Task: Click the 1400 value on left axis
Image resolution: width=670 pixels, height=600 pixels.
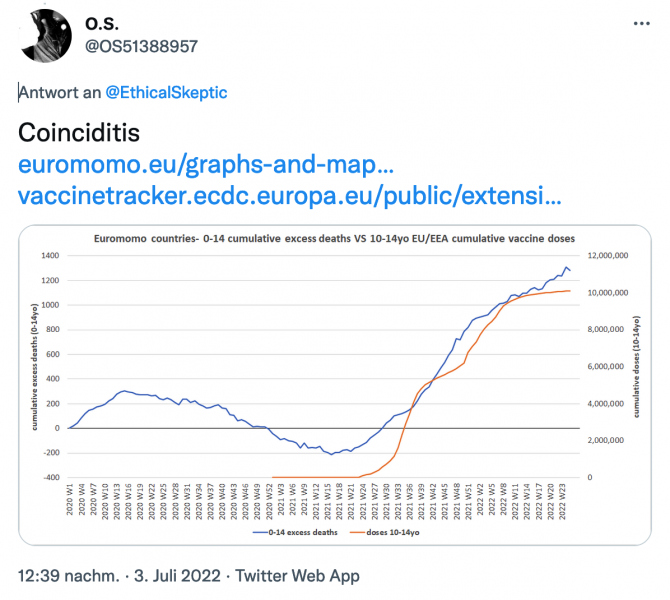Action: [48, 256]
